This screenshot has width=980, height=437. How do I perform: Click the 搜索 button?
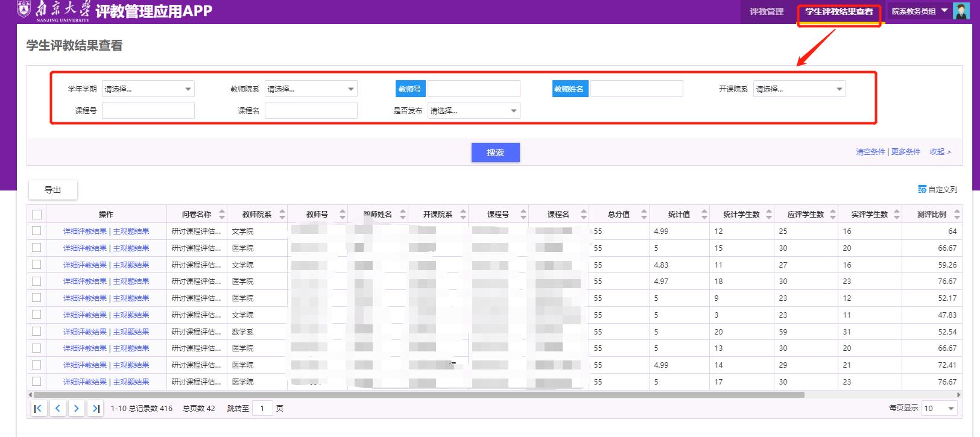(x=496, y=152)
